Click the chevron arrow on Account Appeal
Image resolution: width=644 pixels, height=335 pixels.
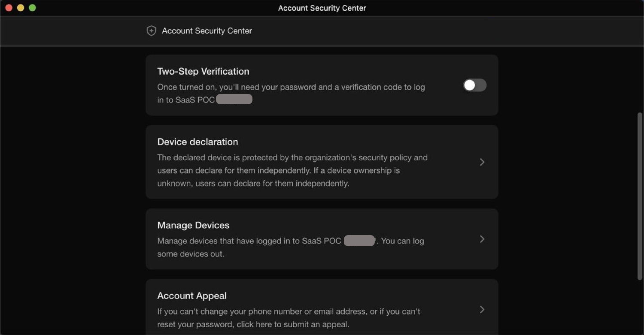(x=482, y=309)
